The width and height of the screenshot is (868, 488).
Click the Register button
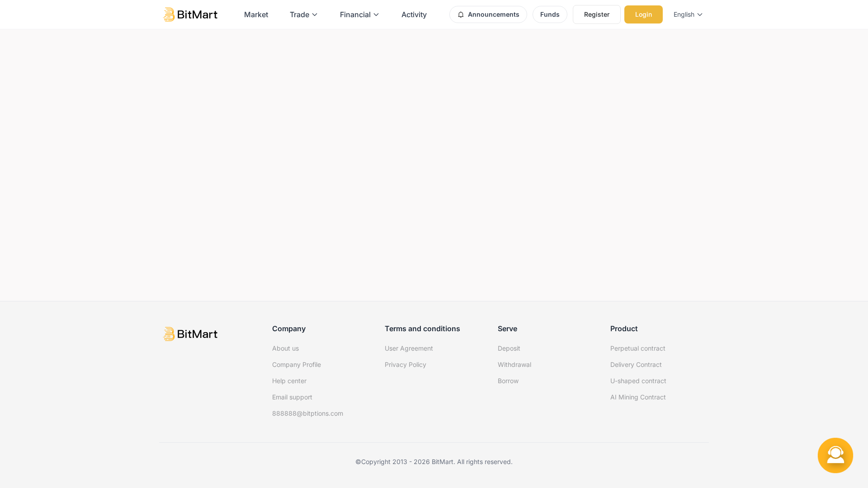point(597,14)
